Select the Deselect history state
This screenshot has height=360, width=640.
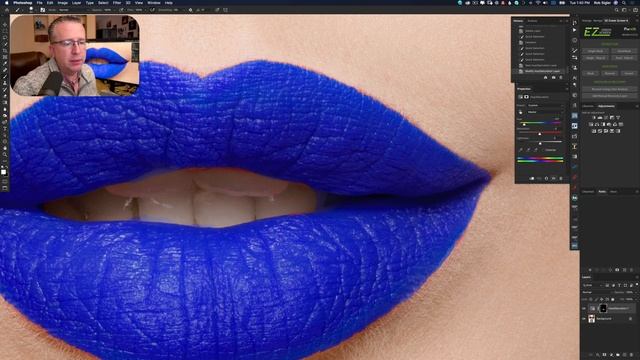531,42
